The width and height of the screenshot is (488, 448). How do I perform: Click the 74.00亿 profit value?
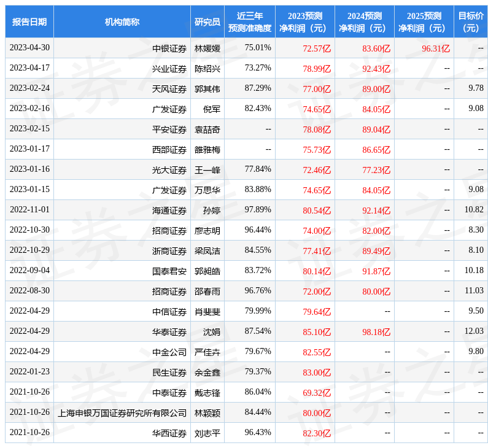coord(317,231)
